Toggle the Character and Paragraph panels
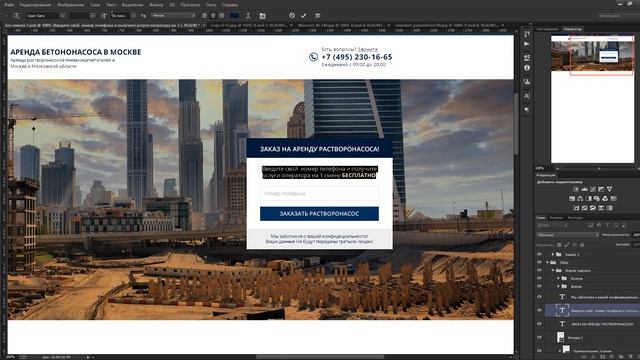Image resolution: width=640 pixels, height=360 pixels. [262, 16]
